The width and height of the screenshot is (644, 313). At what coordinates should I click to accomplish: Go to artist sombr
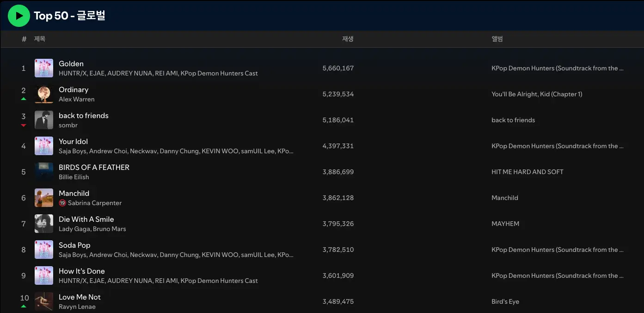click(68, 125)
